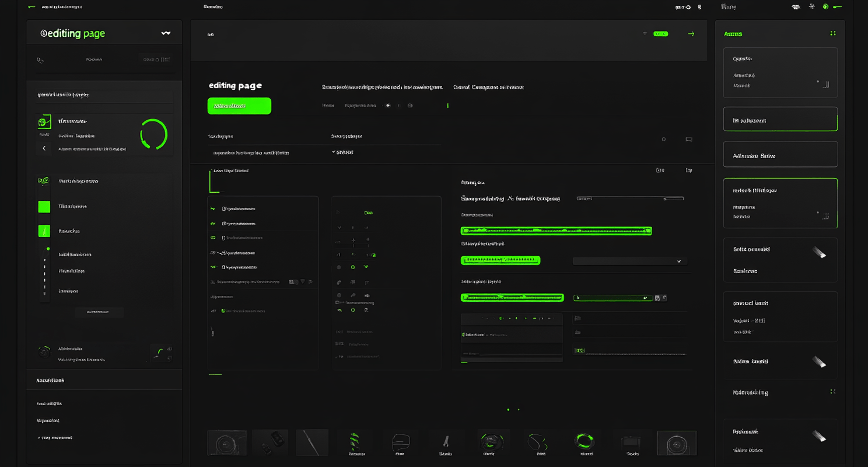Select the right panel card with green right edge only
The height and width of the screenshot is (467, 868).
click(780, 119)
